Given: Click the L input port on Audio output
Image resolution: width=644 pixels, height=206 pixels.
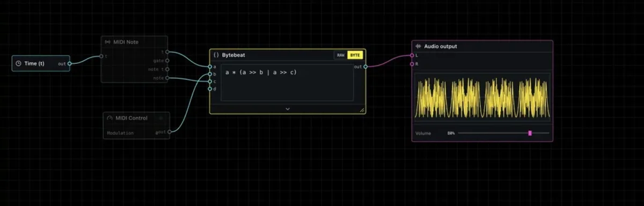Looking at the screenshot, I should (x=412, y=55).
